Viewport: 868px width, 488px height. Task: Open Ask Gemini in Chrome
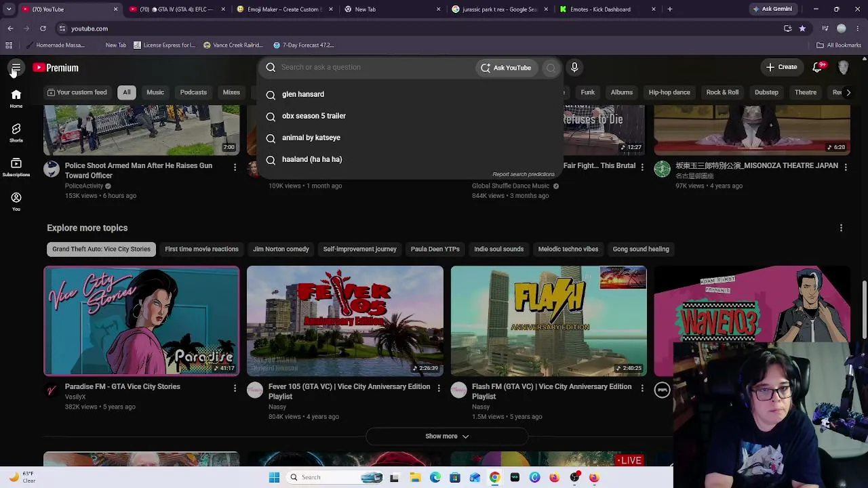tap(772, 9)
